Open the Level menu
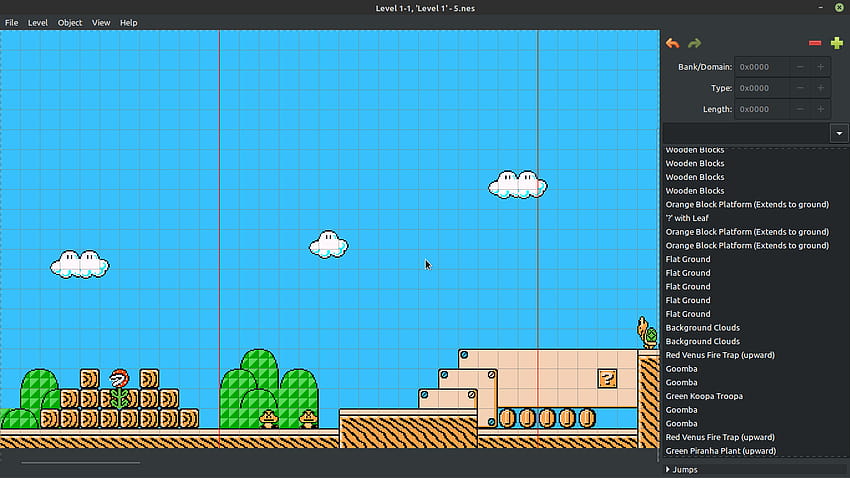Viewport: 850px width, 478px height. point(37,23)
